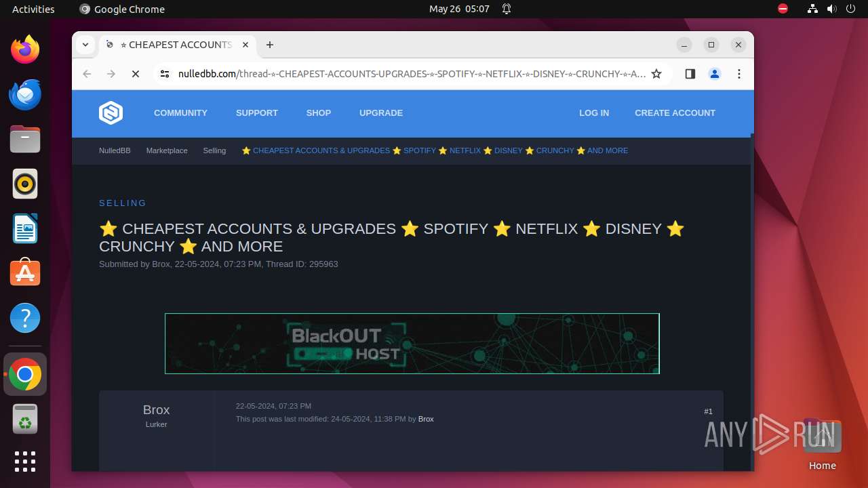
Task: Open COMMUNITY navigation menu
Action: pos(180,113)
